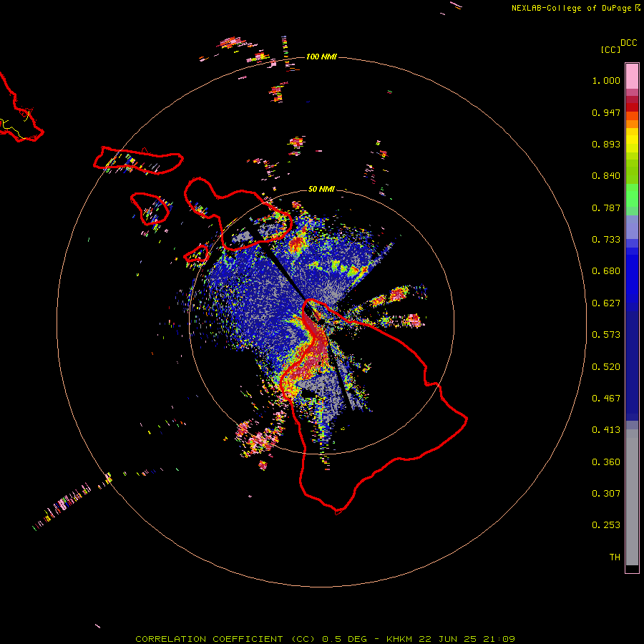644x644 pixels.
Task: Click the 0.893 value on the color scale
Action: 606,144
